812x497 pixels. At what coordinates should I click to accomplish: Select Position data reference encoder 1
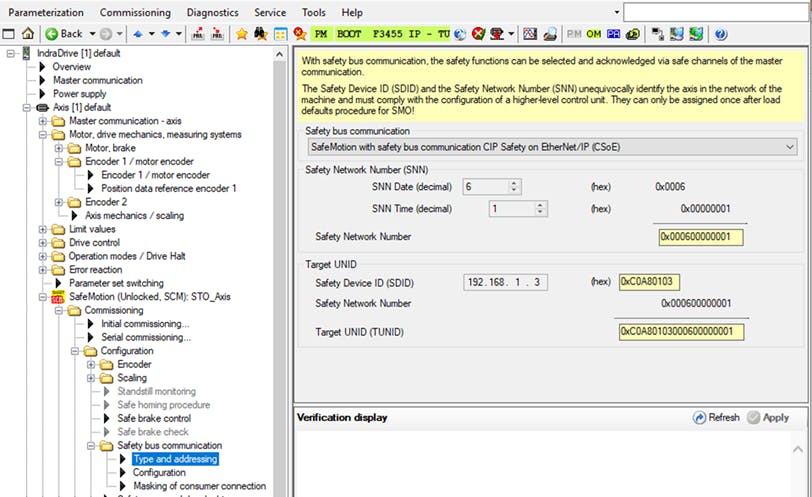tap(169, 188)
